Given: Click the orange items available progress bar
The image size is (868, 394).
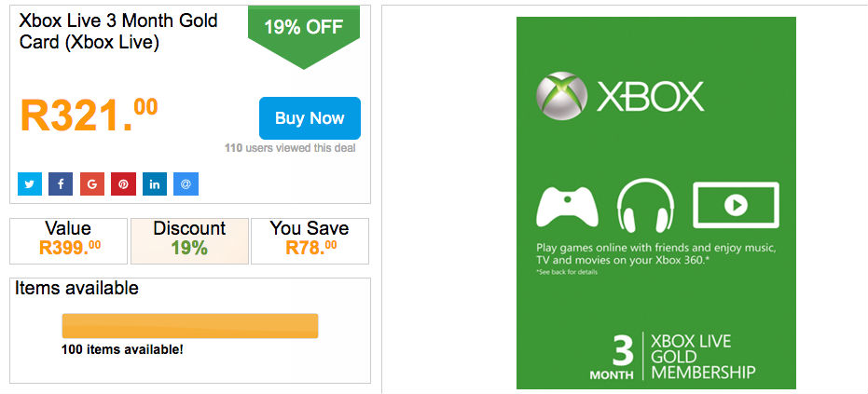Looking at the screenshot, I should click(x=190, y=326).
